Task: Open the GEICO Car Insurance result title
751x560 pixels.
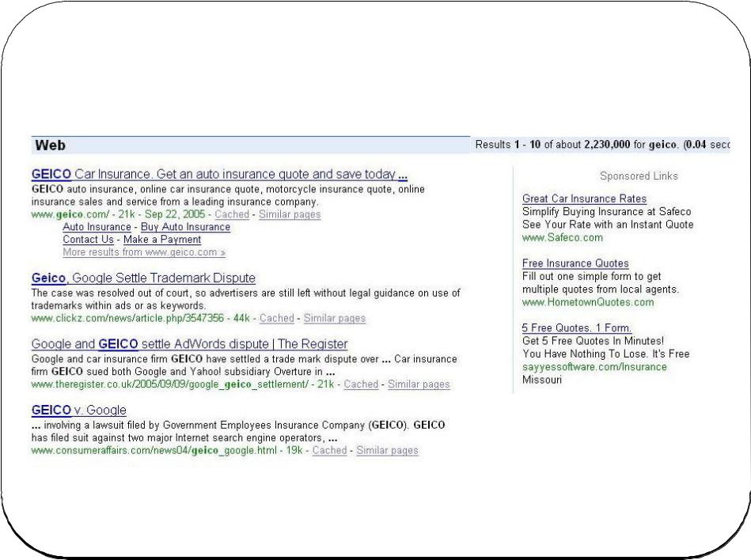Action: tap(219, 174)
